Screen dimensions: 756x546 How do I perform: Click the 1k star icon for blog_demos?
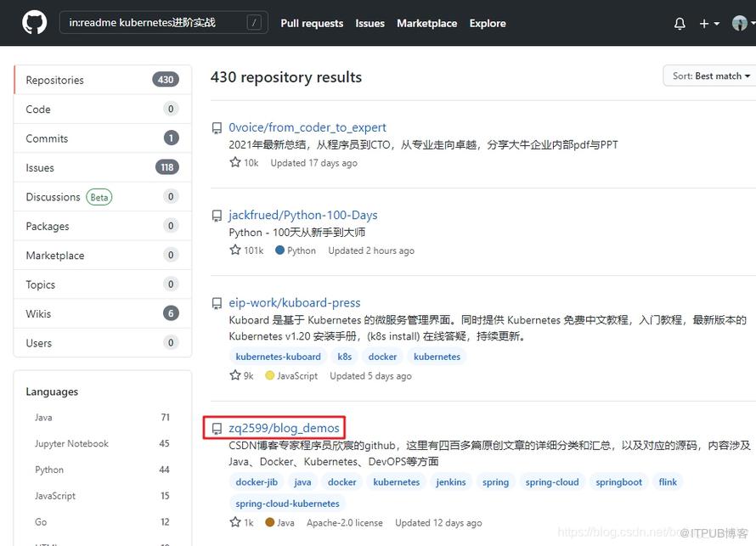[x=234, y=522]
